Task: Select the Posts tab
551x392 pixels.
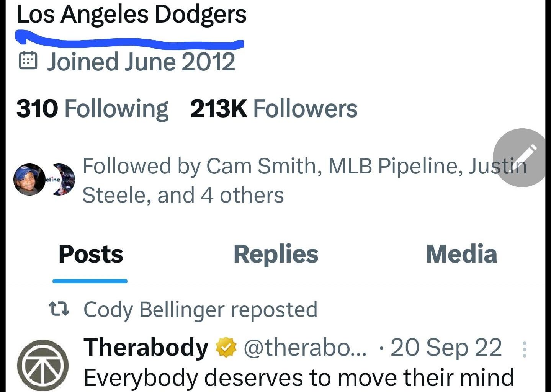Action: [90, 253]
